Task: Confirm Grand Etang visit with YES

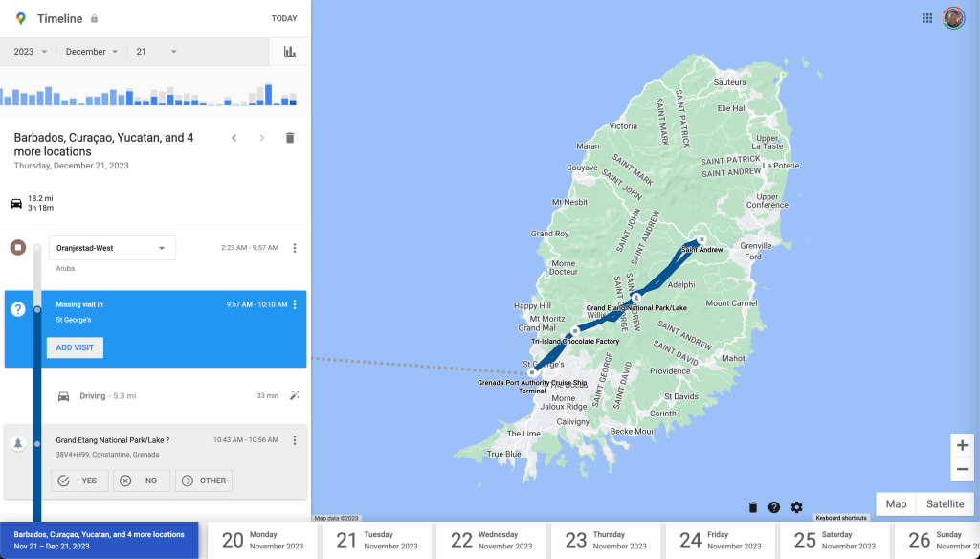Action: point(79,481)
